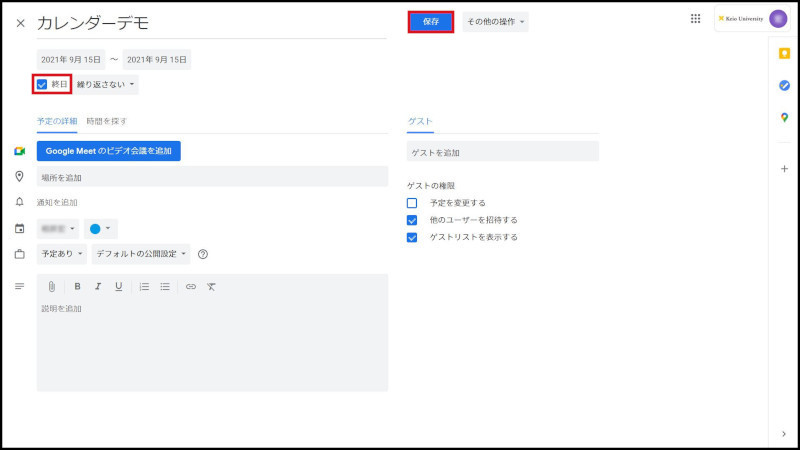This screenshot has width=800, height=450.
Task: Open the 繰り返さない repeat dropdown
Action: [106, 85]
